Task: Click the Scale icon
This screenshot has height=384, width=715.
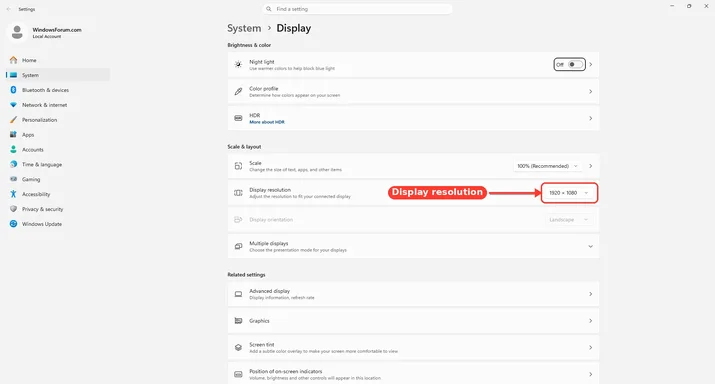Action: tap(238, 166)
